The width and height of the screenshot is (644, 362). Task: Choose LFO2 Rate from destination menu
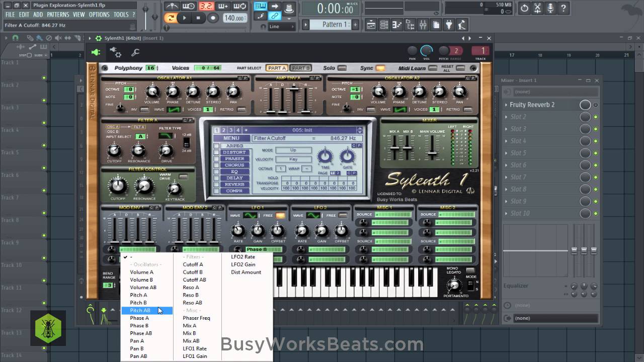pos(243,257)
